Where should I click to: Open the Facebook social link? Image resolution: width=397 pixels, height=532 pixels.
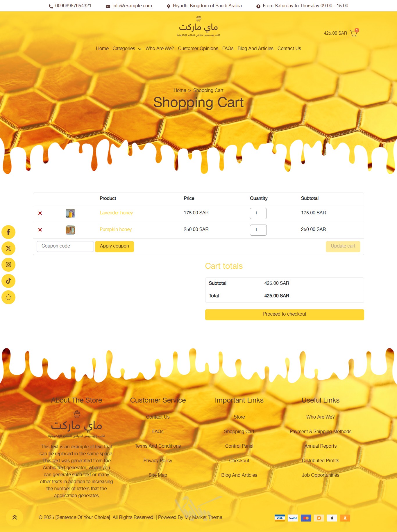click(8, 232)
